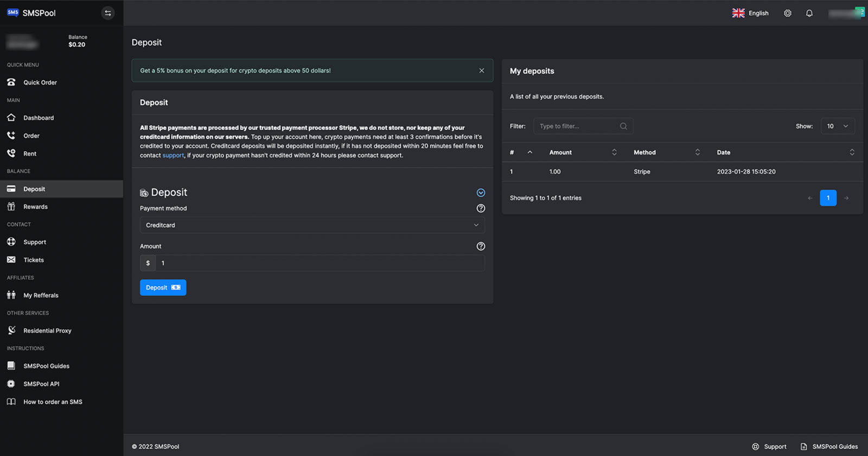The height and width of the screenshot is (456, 868).
Task: Click the SMSPool Guides book icon in sidebar
Action: (x=11, y=365)
